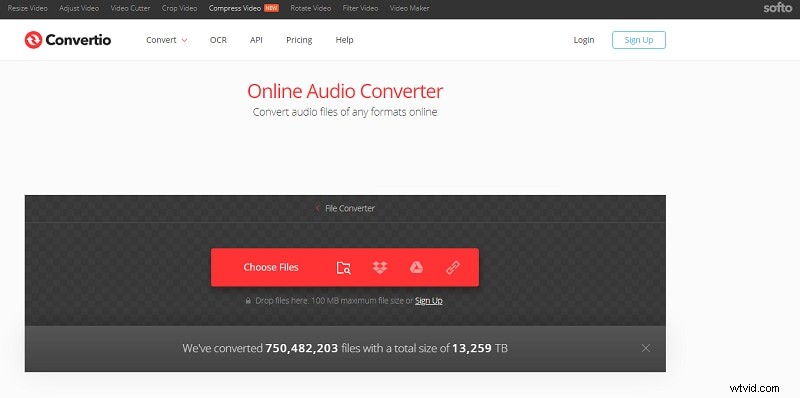Open the Crop Video tool
This screenshot has height=398, width=800.
180,8
